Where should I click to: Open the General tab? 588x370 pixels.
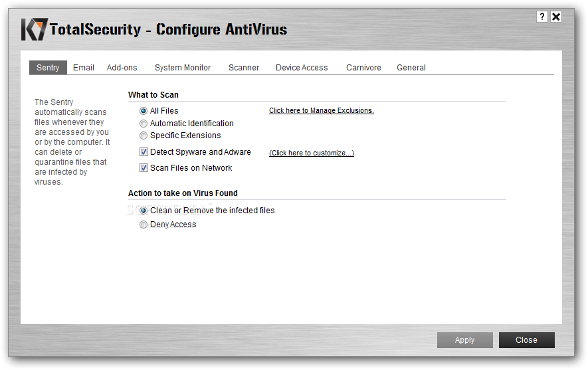[x=411, y=68]
